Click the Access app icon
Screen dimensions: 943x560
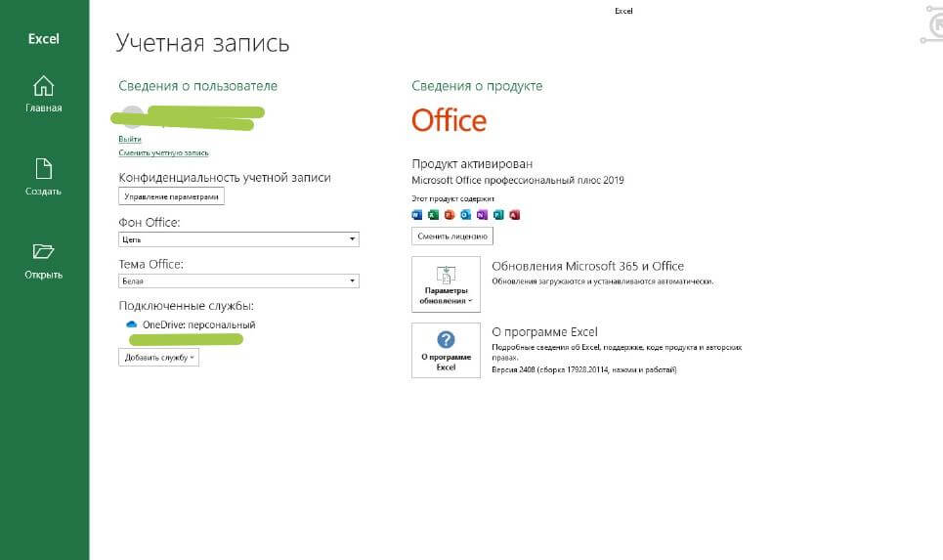(514, 215)
